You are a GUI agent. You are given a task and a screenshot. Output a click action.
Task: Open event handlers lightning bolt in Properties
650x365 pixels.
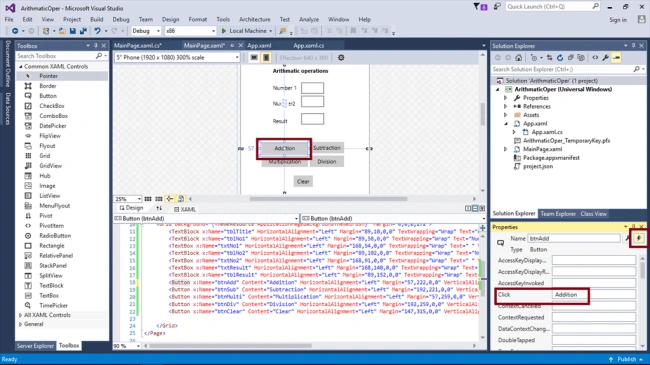[x=639, y=238]
